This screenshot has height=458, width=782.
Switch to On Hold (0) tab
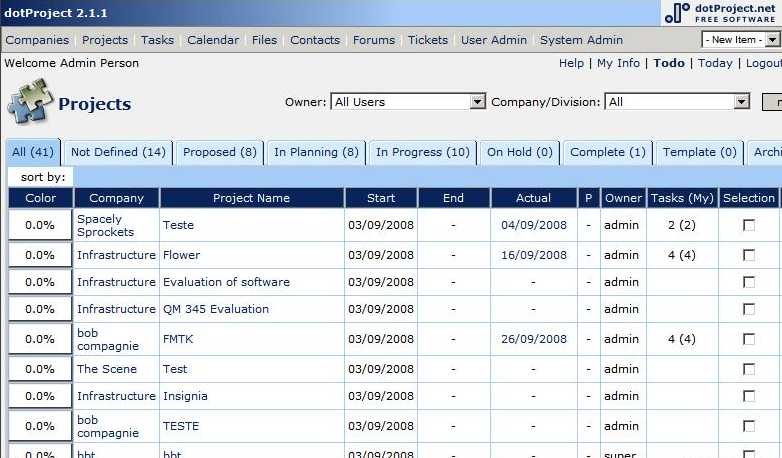[520, 152]
